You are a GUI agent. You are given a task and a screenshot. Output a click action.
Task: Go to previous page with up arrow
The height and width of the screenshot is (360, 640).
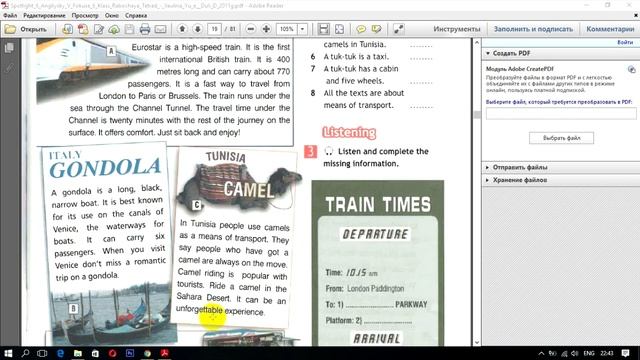tap(182, 29)
